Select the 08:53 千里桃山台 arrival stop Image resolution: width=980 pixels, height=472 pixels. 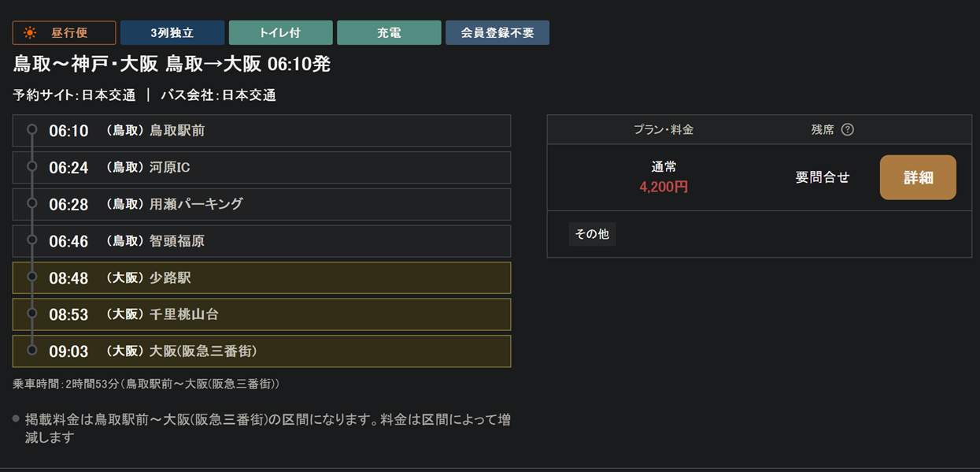tap(262, 314)
